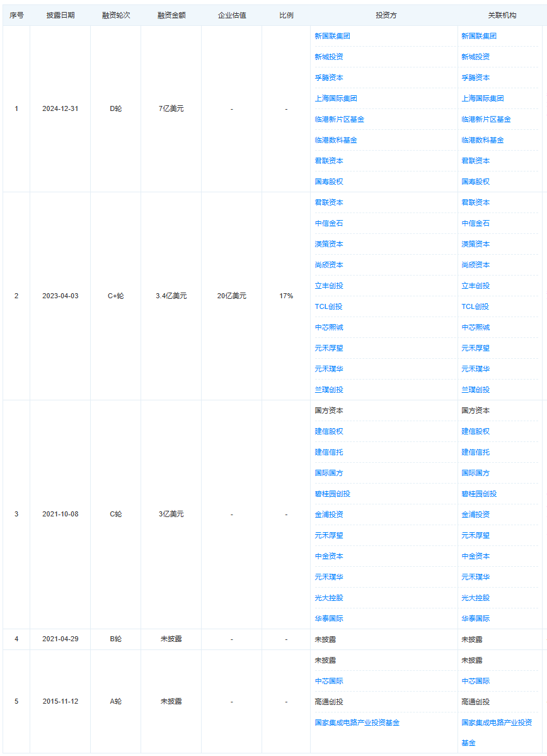Open 中芯国际 link in 投资方 column
Viewport: 547px width, 756px height.
(329, 681)
